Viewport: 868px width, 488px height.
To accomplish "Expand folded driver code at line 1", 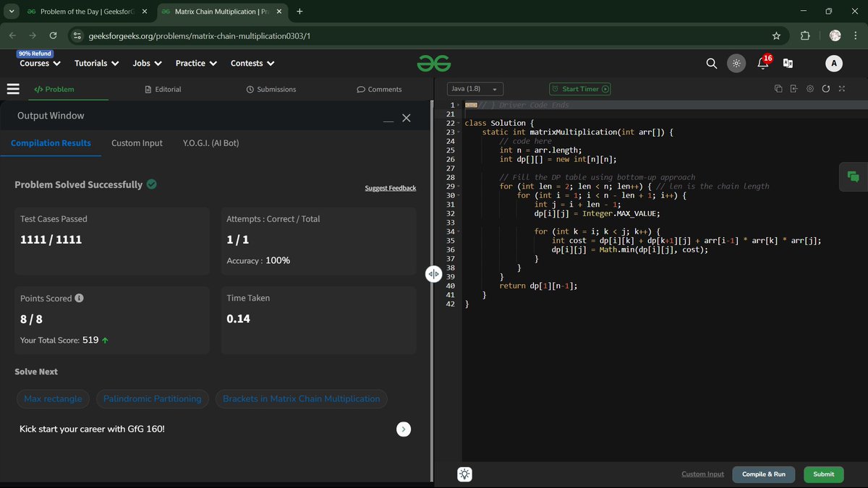I will 459,106.
